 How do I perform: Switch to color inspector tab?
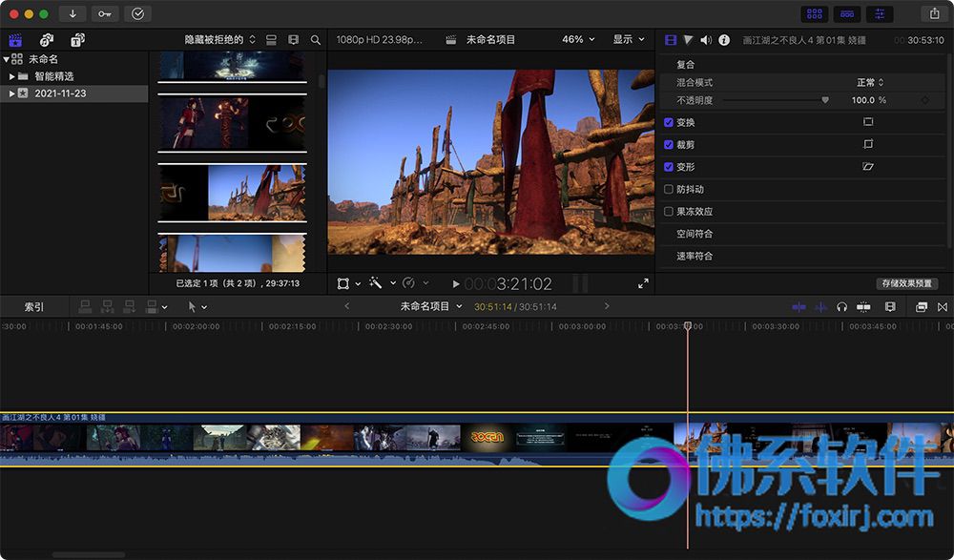tap(688, 40)
